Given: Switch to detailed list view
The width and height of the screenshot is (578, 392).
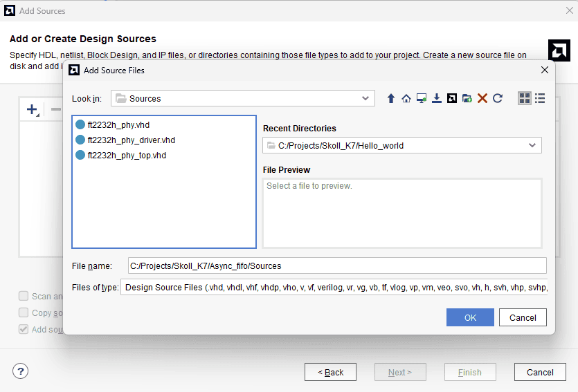Looking at the screenshot, I should point(540,99).
